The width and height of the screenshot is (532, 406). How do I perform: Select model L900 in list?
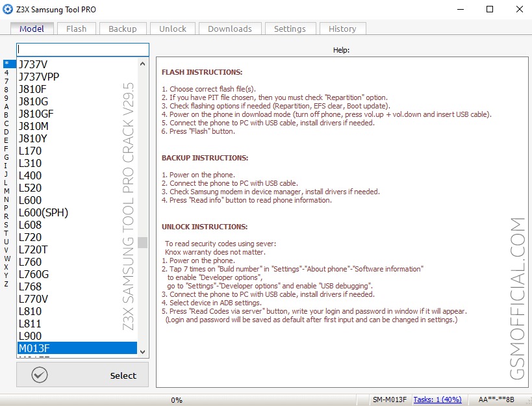point(77,336)
